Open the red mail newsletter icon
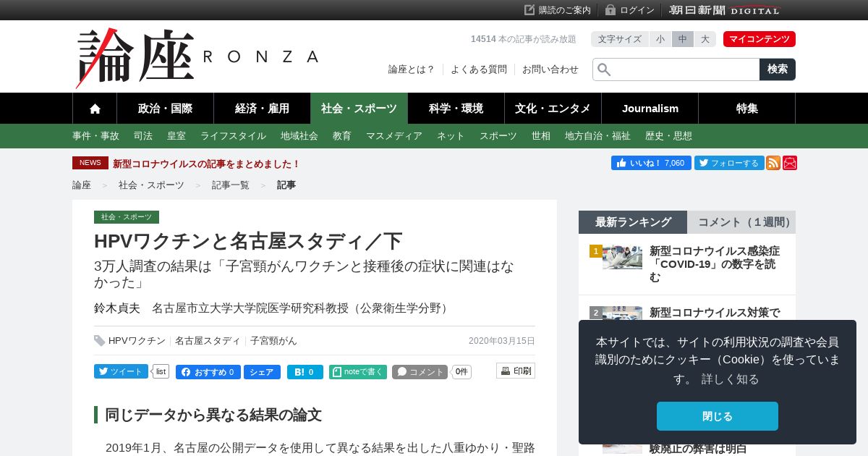 pos(790,163)
